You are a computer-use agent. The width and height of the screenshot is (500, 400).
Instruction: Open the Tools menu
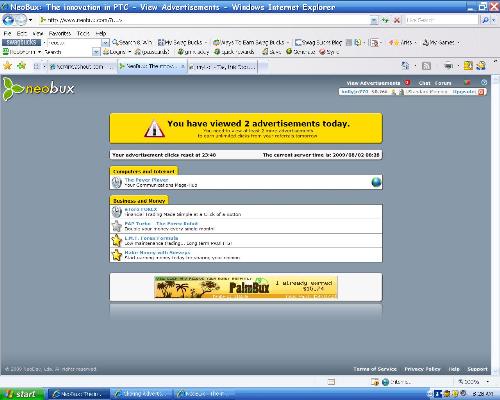coord(83,33)
